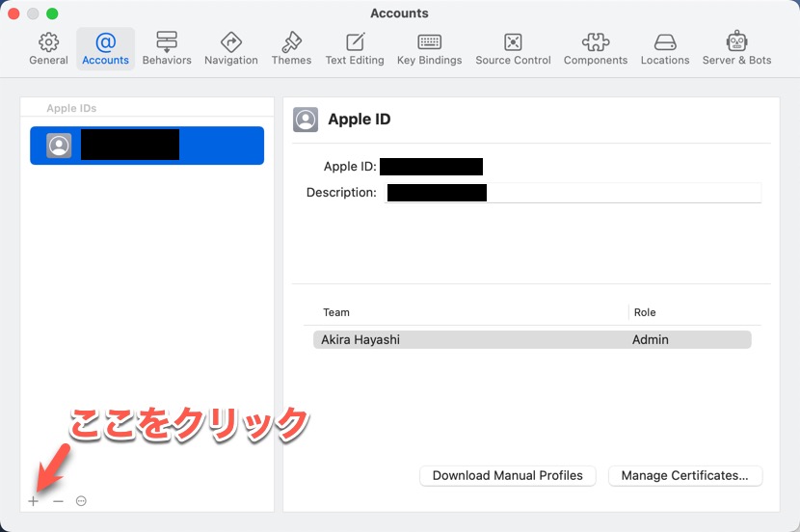Open the General preferences tab
Viewport: 800px width, 532px height.
48,49
